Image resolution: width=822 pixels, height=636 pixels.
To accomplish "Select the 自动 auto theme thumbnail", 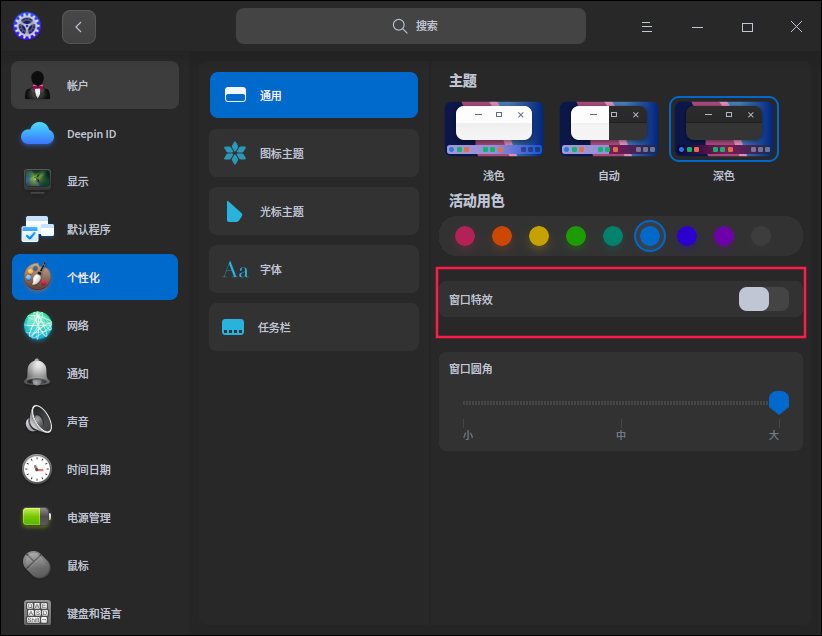I will tap(609, 130).
